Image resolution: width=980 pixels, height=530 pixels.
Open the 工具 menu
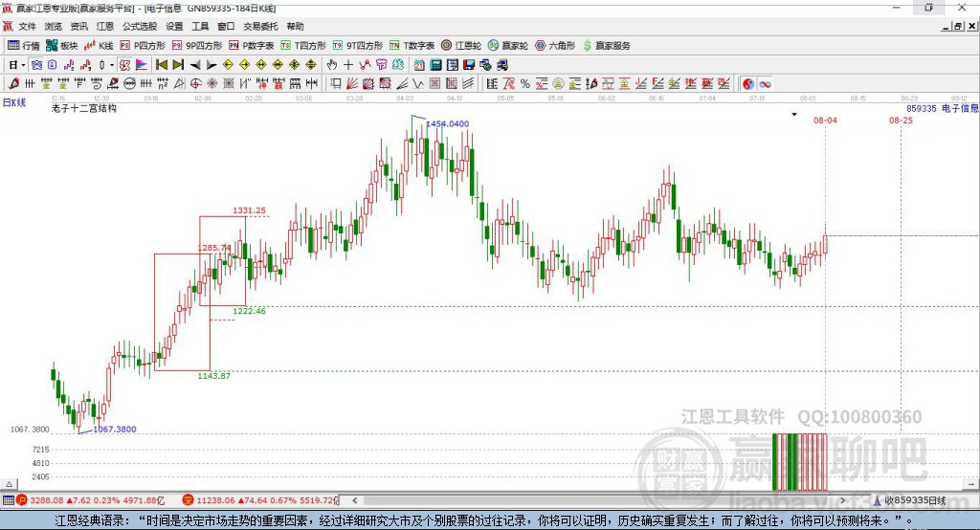pyautogui.click(x=200, y=26)
